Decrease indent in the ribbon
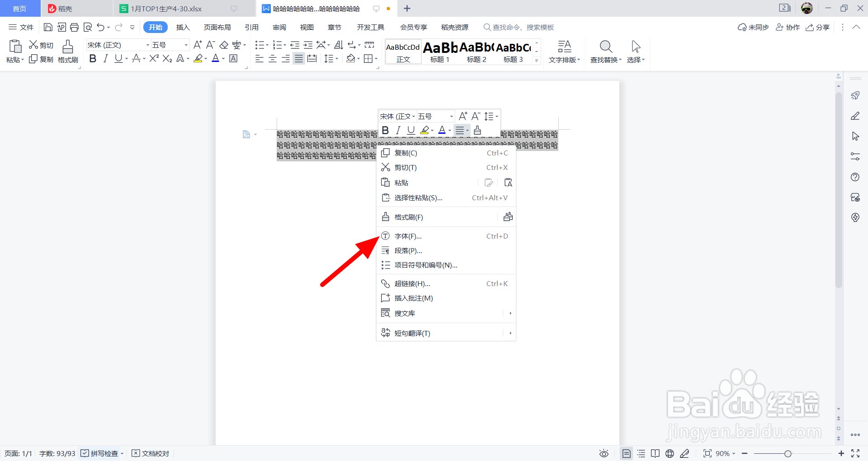Image resolution: width=868 pixels, height=461 pixels. click(295, 45)
